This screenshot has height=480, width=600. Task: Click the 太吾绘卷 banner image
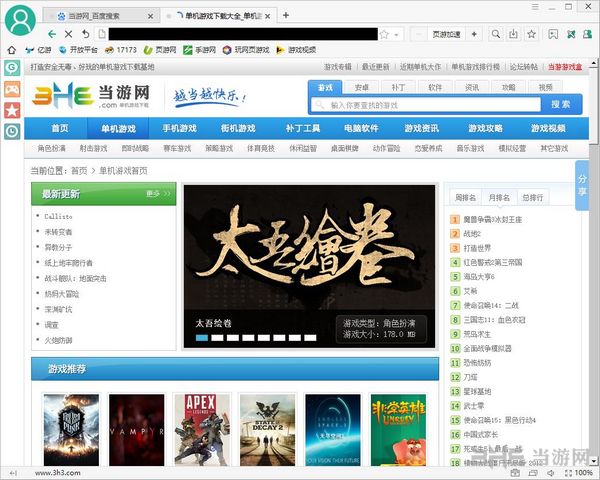(x=309, y=266)
